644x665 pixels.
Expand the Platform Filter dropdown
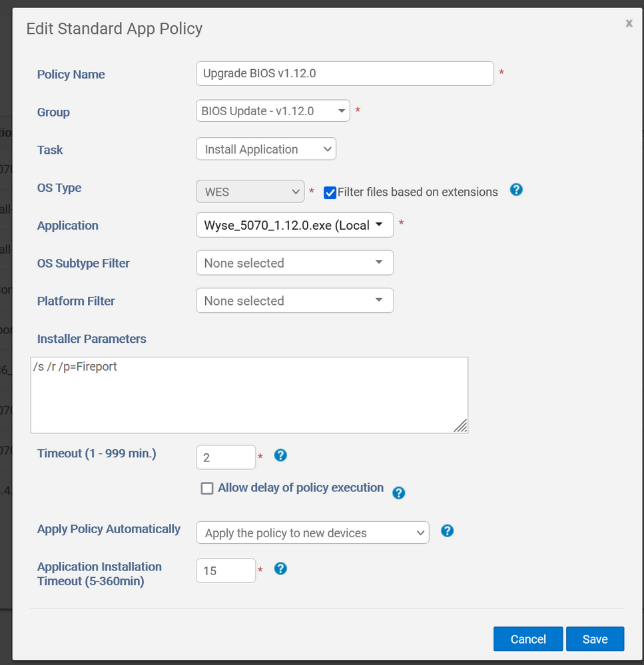[295, 300]
